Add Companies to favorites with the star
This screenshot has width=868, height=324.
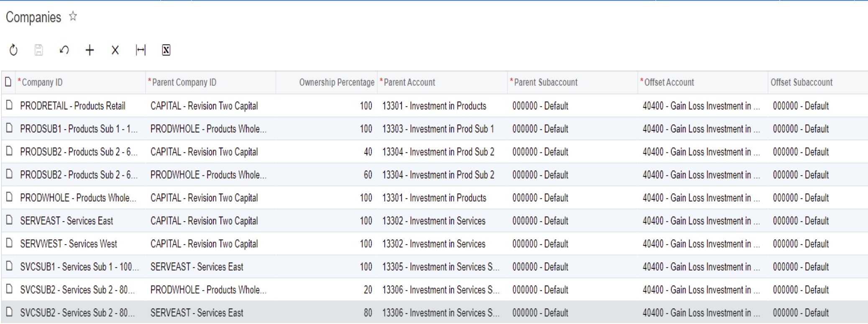tap(73, 17)
